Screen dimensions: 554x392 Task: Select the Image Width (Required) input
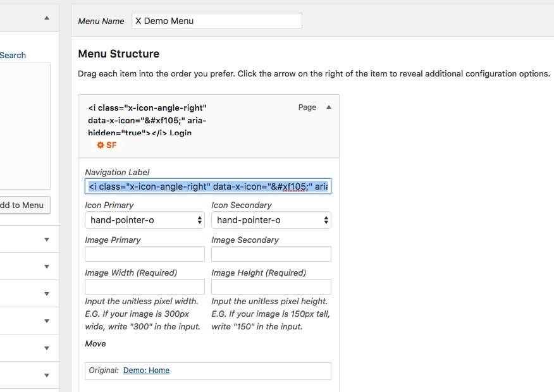pos(144,287)
